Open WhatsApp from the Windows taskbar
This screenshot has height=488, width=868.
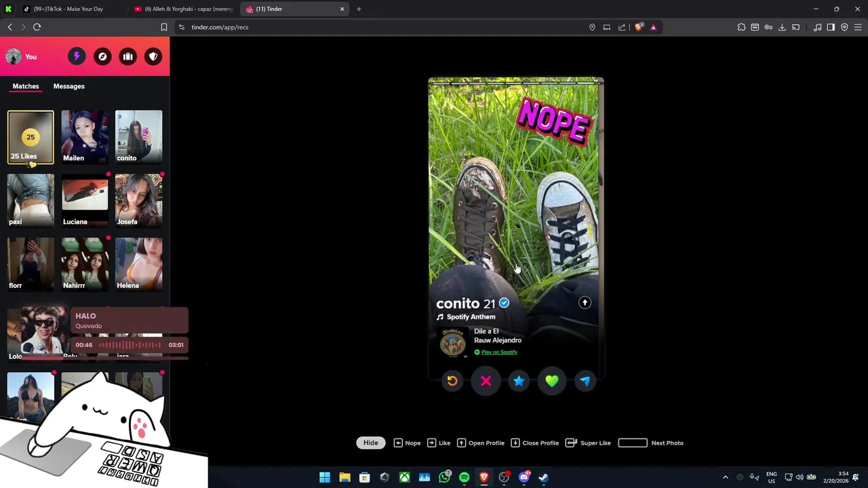point(444,477)
